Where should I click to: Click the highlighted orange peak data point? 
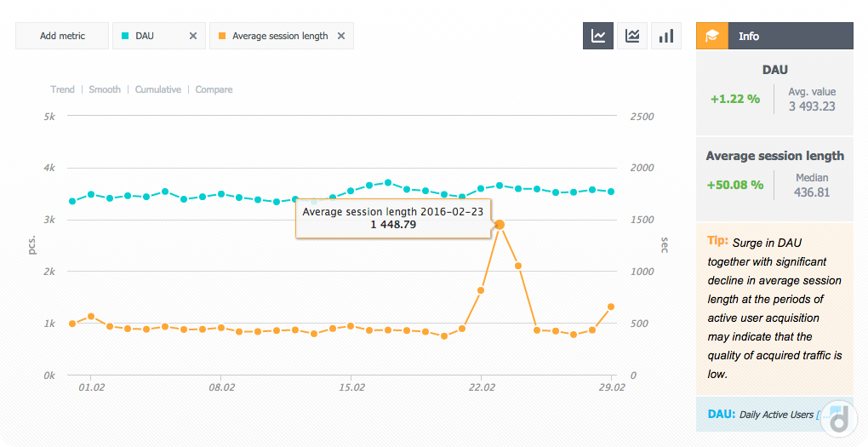point(500,225)
